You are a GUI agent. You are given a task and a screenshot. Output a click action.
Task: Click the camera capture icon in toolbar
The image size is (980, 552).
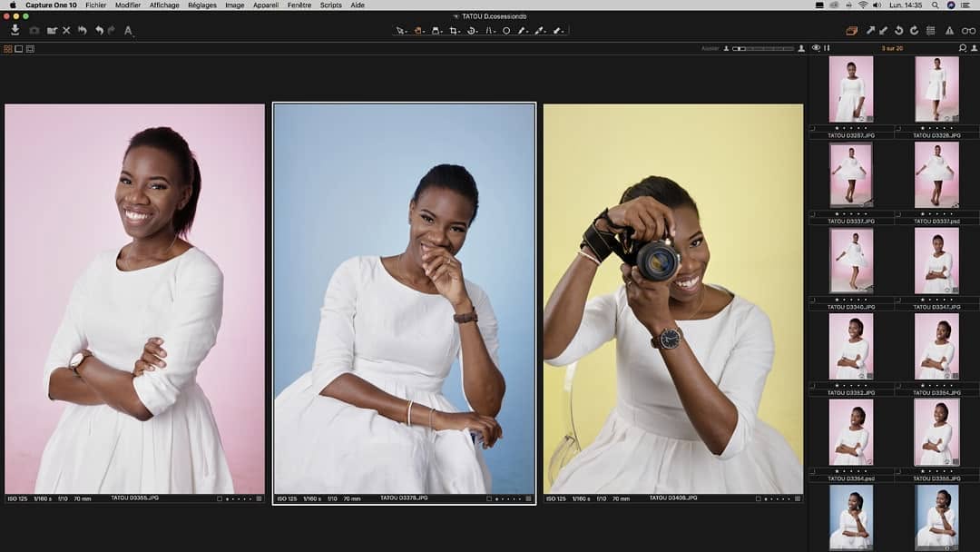coord(34,30)
